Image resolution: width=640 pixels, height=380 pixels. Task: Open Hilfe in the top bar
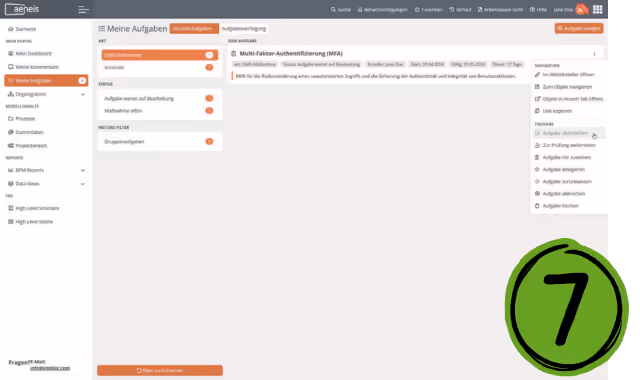pyautogui.click(x=538, y=9)
